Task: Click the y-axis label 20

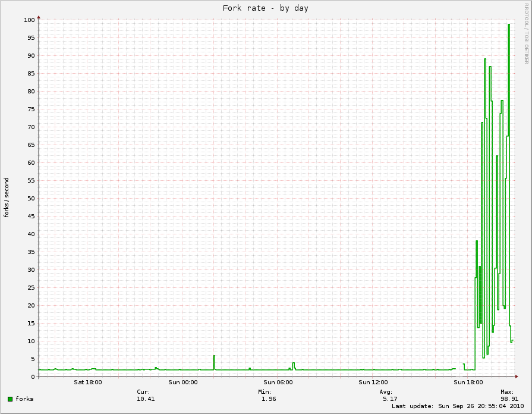Action: pyautogui.click(x=31, y=306)
